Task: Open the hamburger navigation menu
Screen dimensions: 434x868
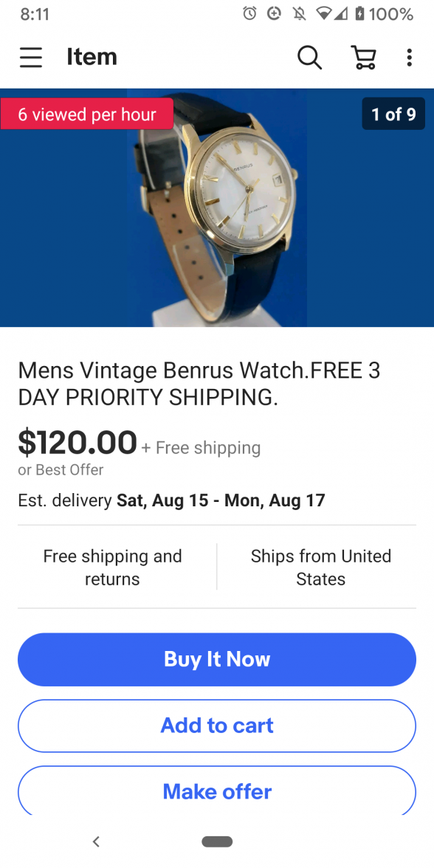Action: pyautogui.click(x=31, y=57)
